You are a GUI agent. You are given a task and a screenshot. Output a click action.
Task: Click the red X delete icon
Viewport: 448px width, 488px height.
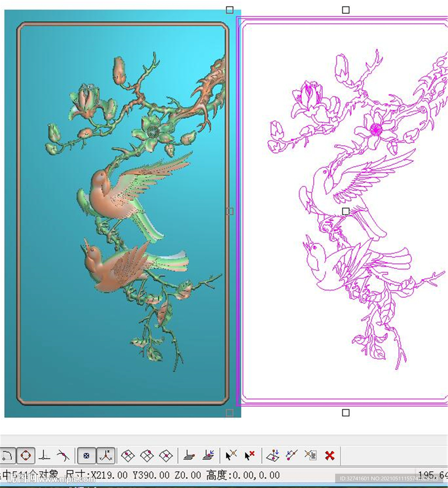pos(329,456)
